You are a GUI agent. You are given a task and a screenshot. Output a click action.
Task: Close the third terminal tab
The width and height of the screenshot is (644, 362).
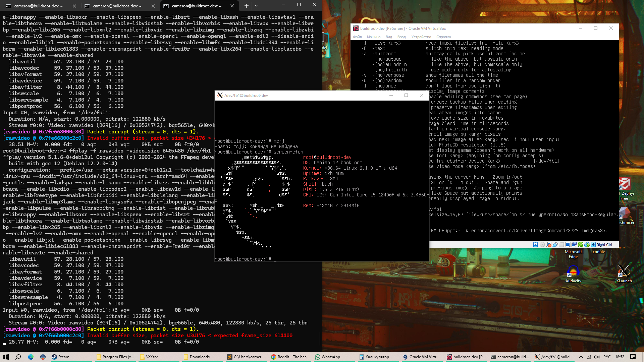point(232,6)
